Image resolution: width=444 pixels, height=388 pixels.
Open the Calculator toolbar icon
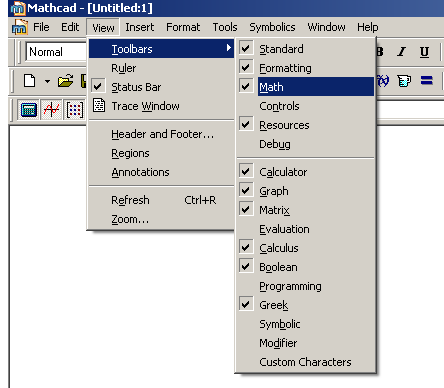pos(29,110)
